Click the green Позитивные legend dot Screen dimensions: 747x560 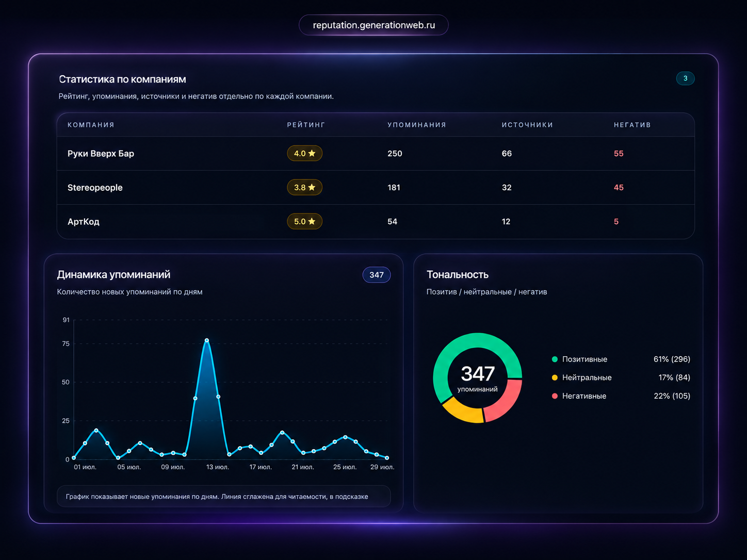coord(555,359)
